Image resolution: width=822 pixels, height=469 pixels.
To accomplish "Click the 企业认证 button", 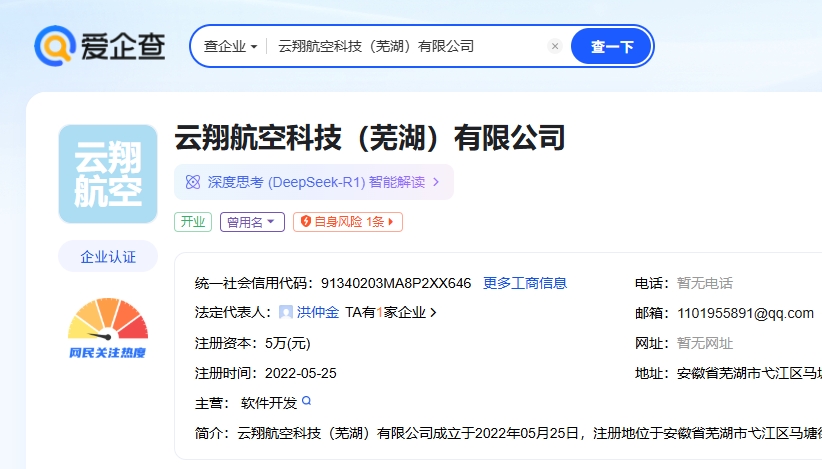I will 108,256.
